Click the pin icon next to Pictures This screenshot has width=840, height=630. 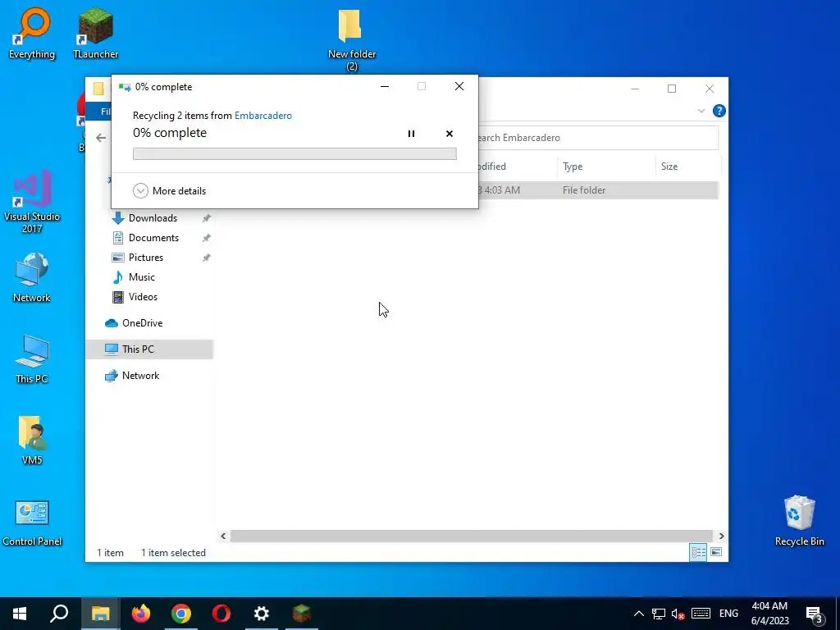coord(206,258)
